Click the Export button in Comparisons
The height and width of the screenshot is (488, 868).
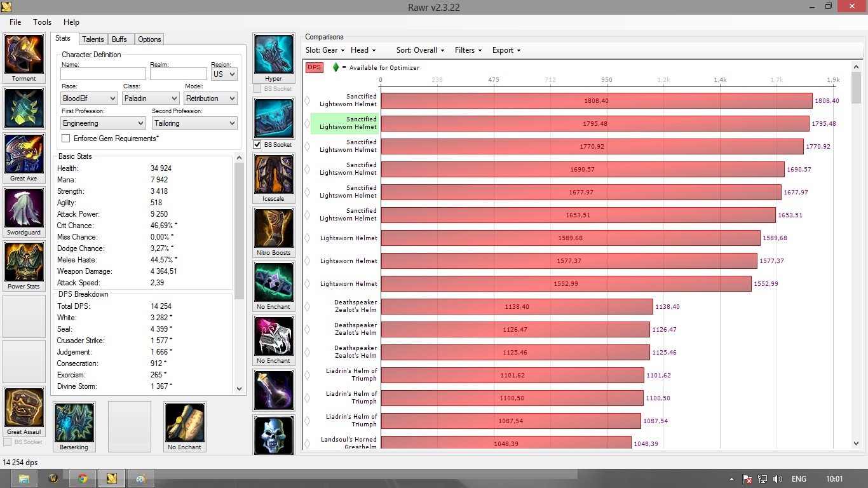[x=506, y=50]
